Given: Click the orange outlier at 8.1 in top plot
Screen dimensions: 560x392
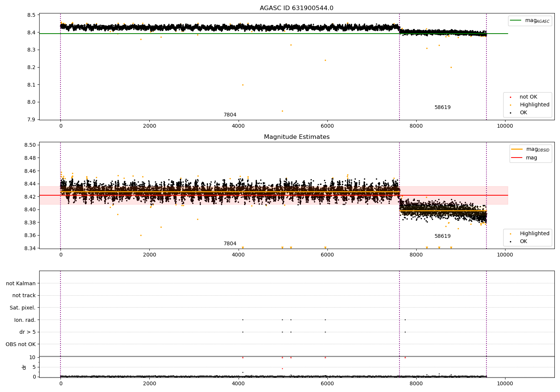Looking at the screenshot, I should [243, 85].
